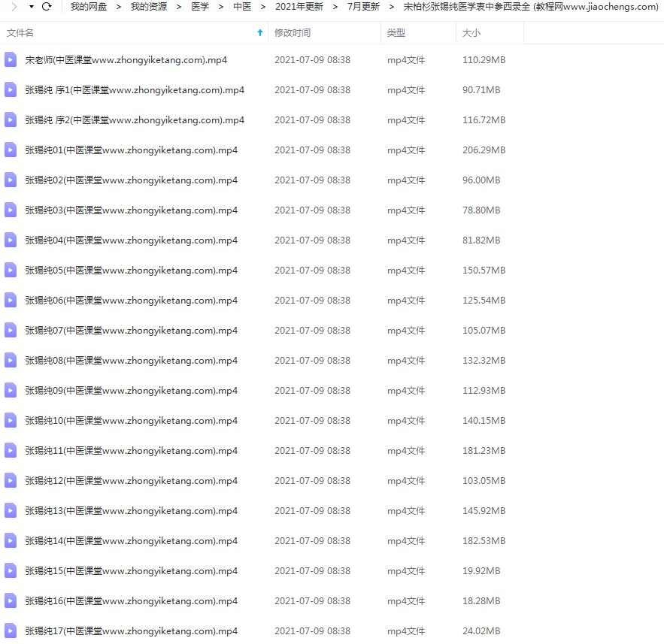Click the video icon for 张锡纯 序1 file

[11, 89]
